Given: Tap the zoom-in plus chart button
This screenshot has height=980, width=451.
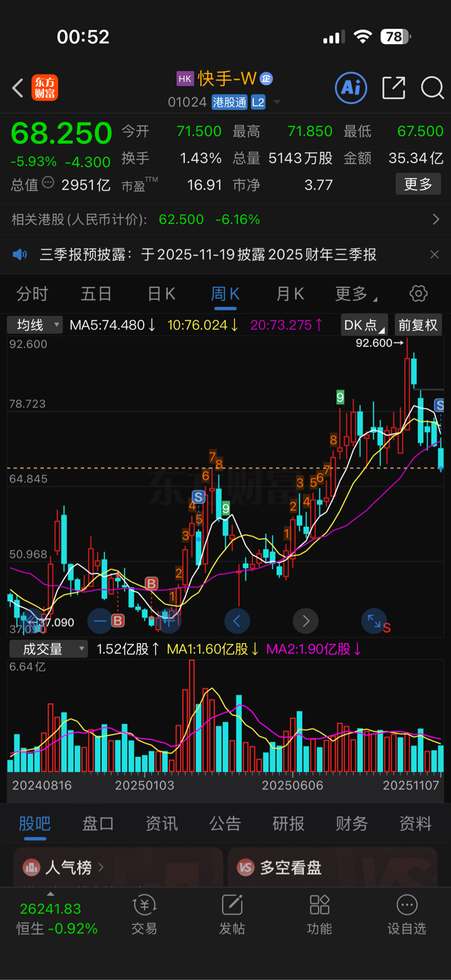Looking at the screenshot, I should 169,621.
